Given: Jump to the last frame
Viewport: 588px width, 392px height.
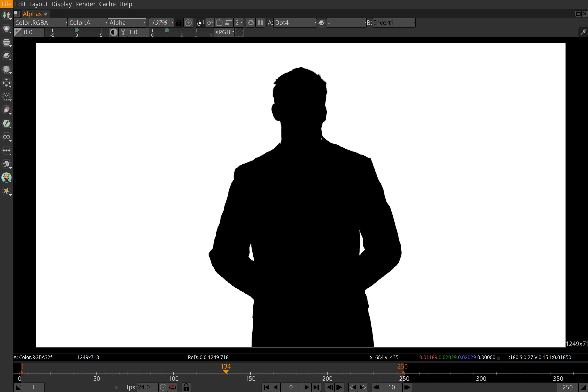Looking at the screenshot, I should click(316, 387).
